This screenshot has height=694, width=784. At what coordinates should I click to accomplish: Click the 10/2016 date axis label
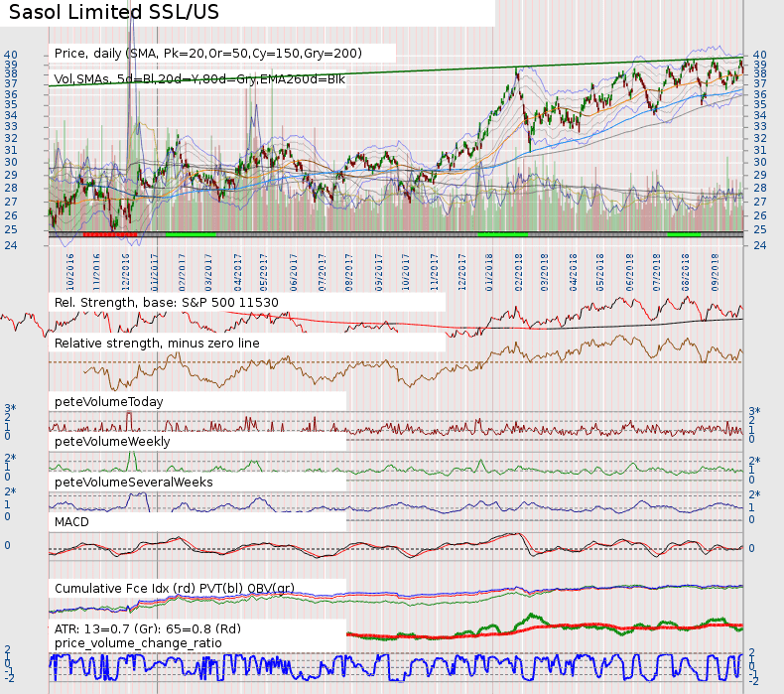70,272
